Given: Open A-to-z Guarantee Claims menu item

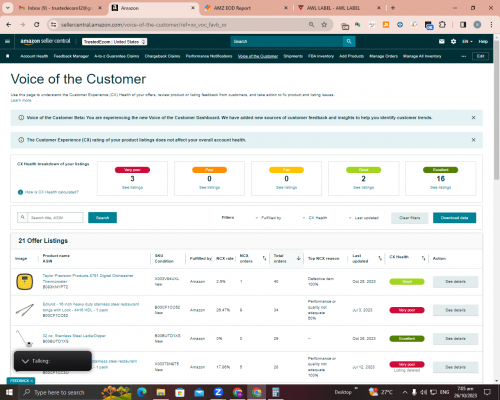Looking at the screenshot, I should [117, 56].
